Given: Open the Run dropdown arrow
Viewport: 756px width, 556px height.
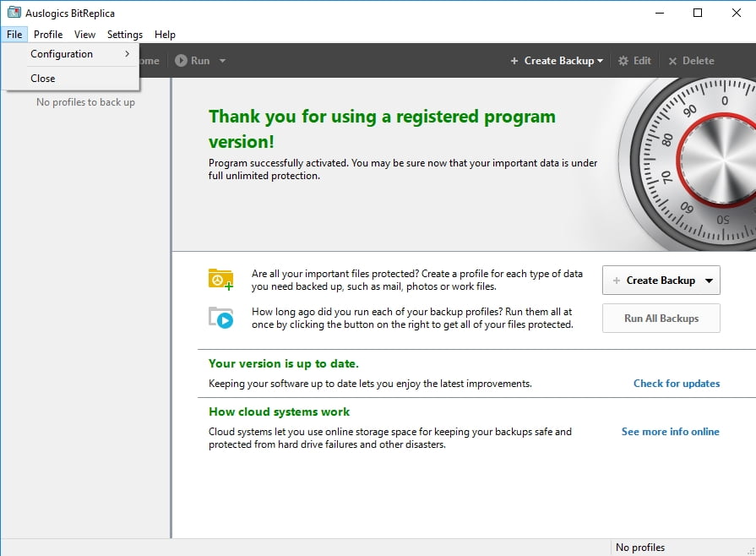Looking at the screenshot, I should pos(222,61).
